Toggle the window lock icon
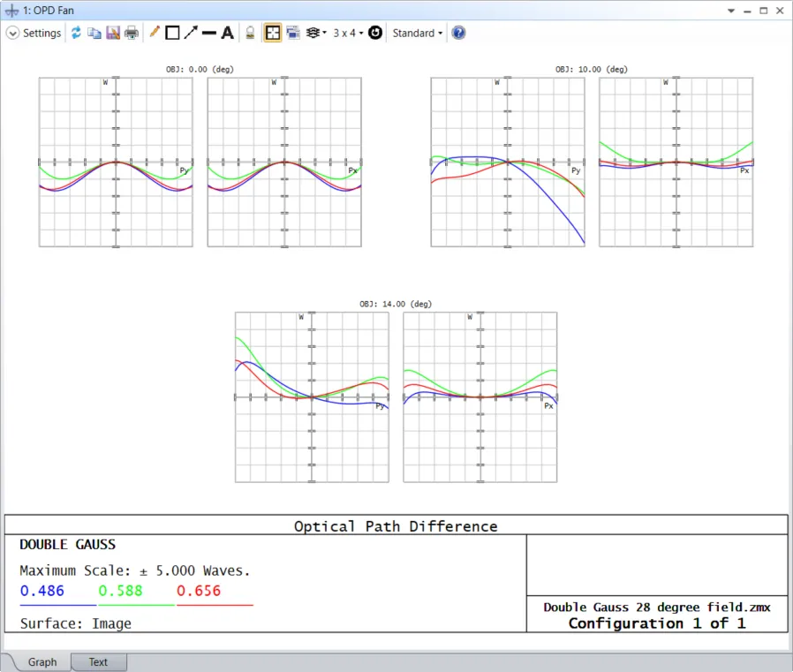Viewport: 793px width, 672px height. pos(251,33)
